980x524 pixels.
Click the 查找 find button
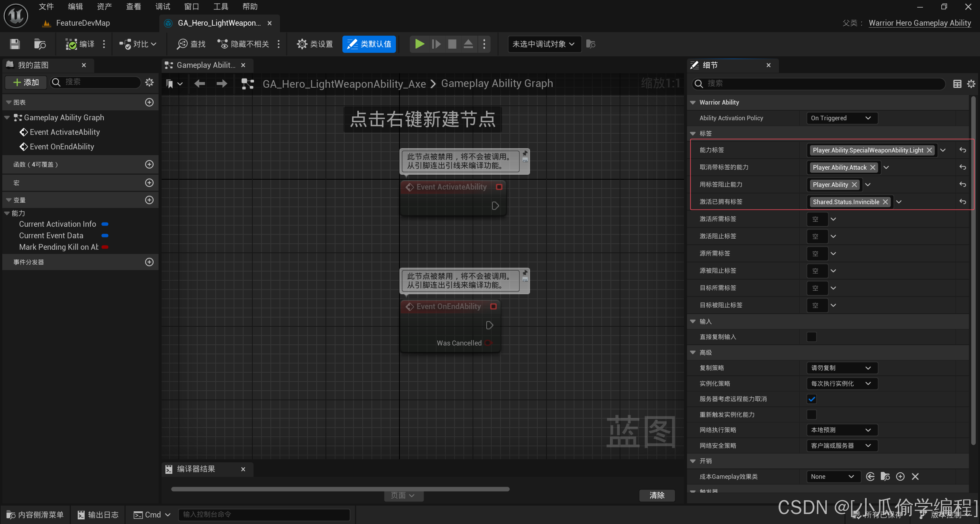[191, 44]
